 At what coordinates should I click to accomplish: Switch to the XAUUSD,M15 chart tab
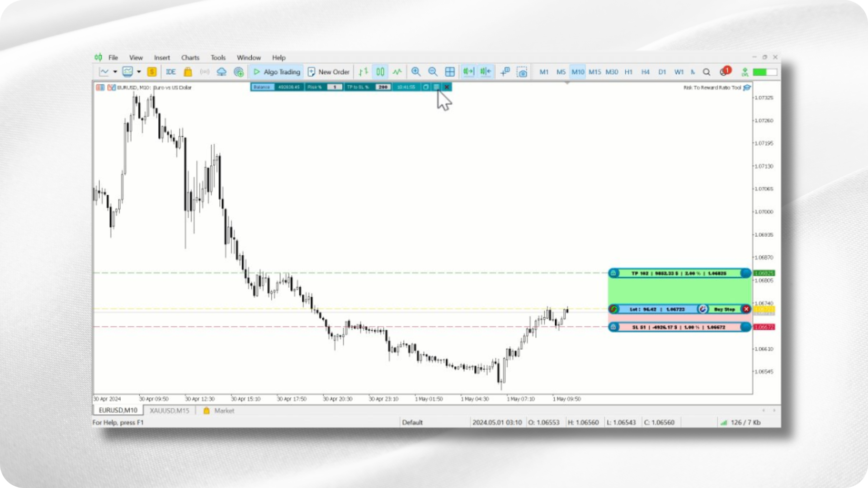170,410
